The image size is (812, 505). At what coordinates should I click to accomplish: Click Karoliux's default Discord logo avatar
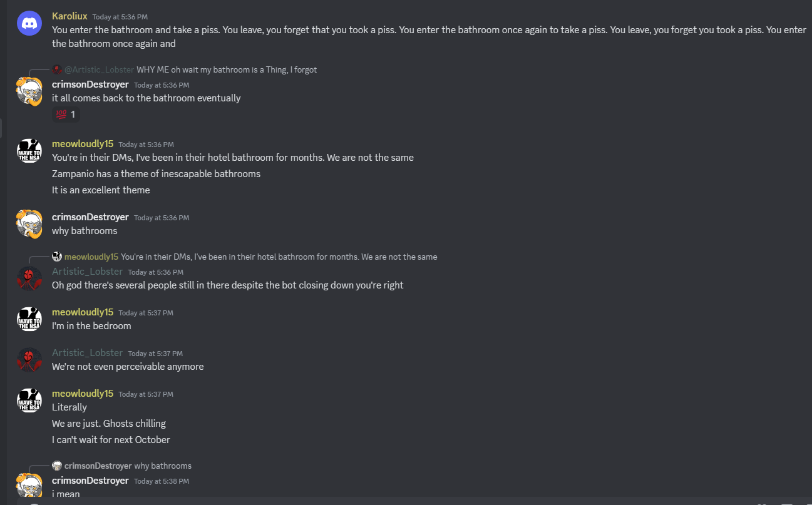point(29,23)
